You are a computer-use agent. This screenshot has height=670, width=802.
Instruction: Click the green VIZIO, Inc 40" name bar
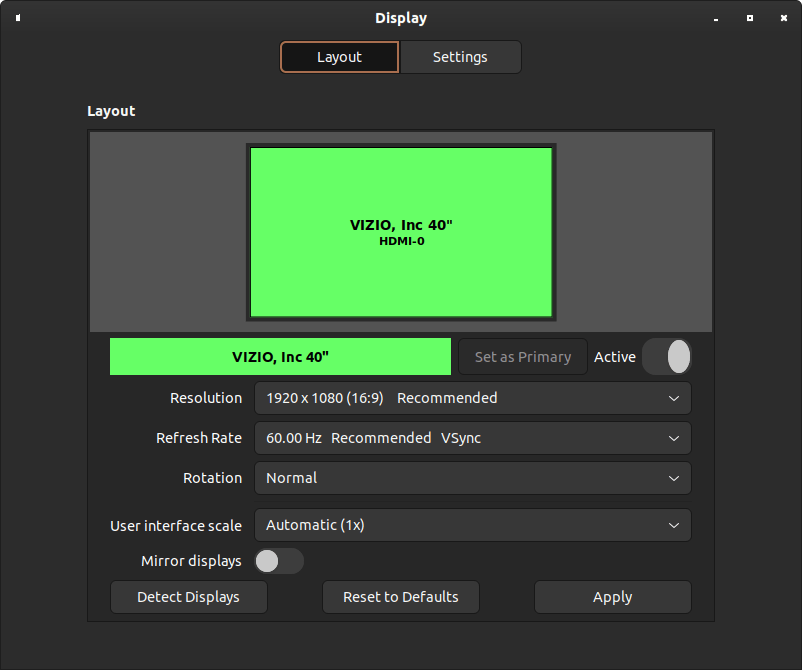point(280,357)
